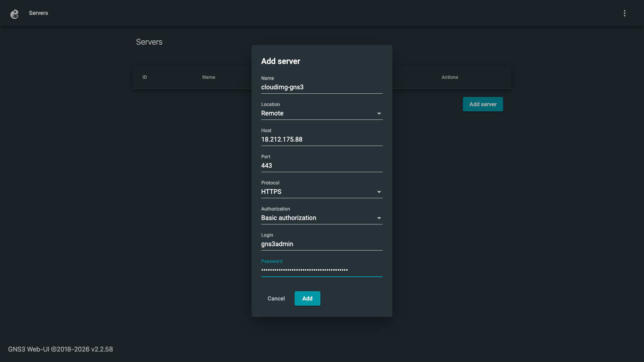Click the Name input field

(x=322, y=87)
